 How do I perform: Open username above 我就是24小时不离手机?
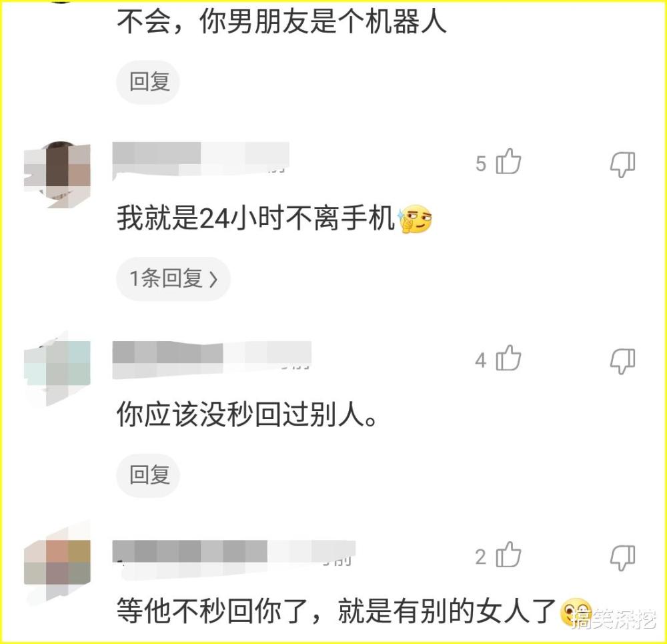click(201, 159)
